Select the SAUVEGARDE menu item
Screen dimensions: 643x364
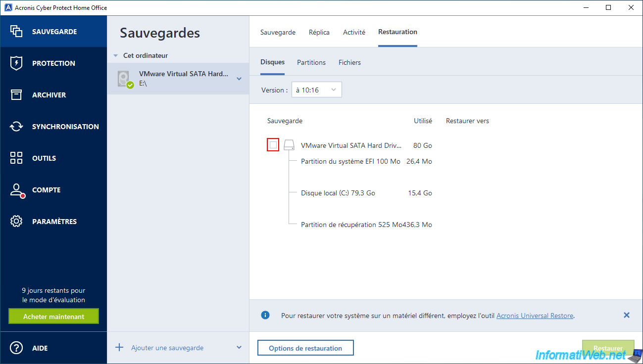53,31
